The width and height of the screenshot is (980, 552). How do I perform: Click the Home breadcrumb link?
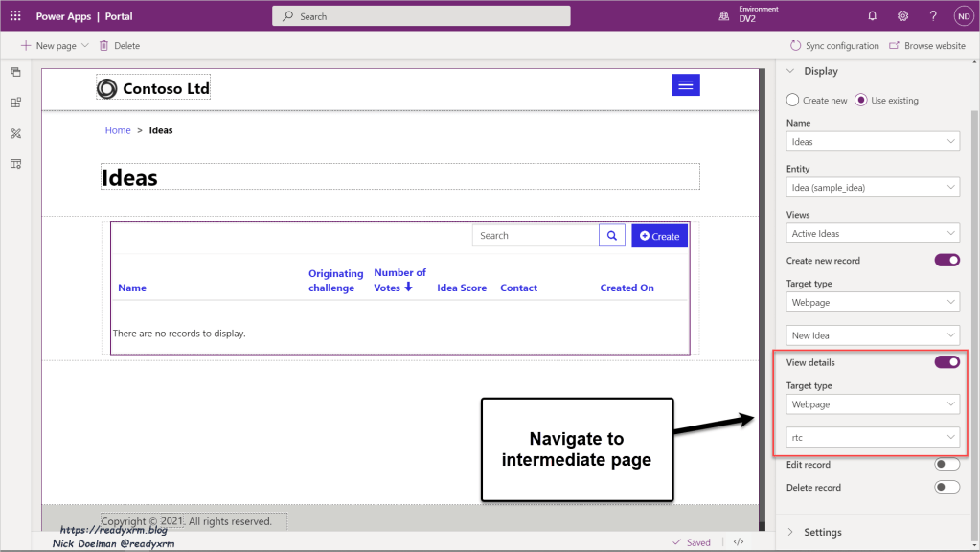click(118, 130)
